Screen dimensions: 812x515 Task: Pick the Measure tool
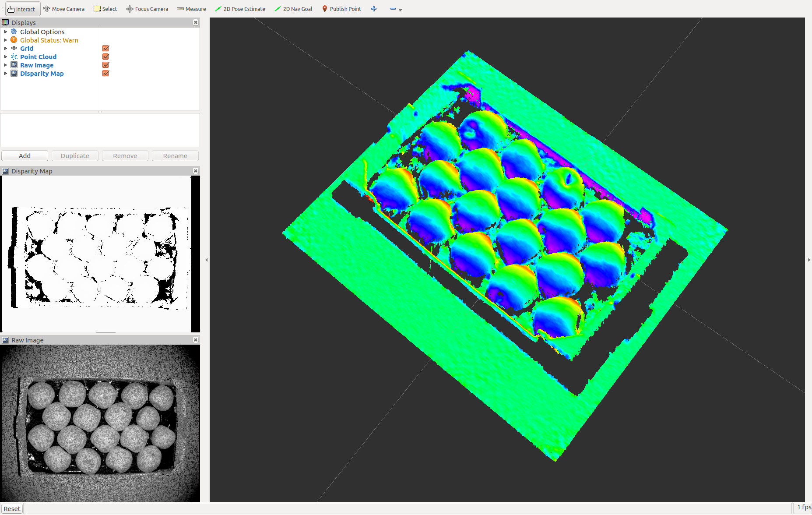(x=191, y=9)
